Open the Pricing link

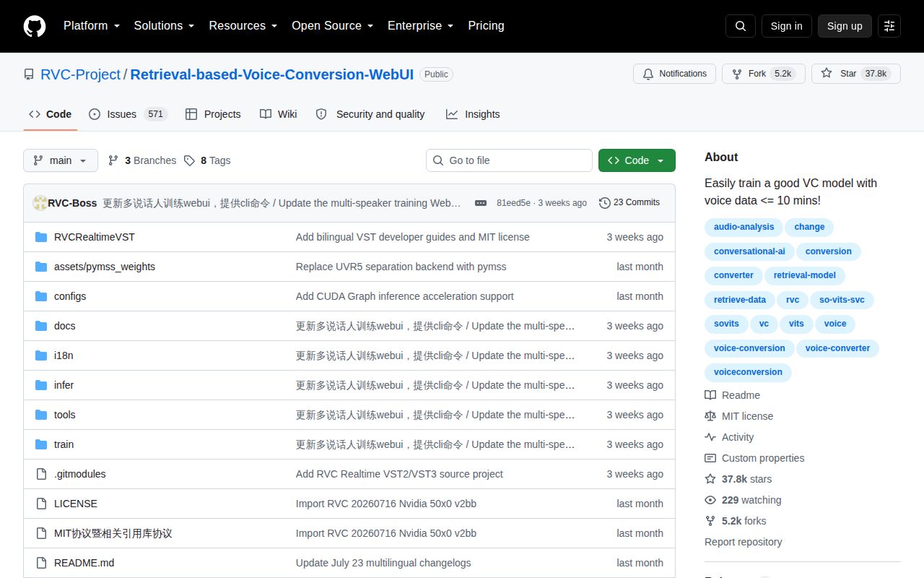[486, 25]
